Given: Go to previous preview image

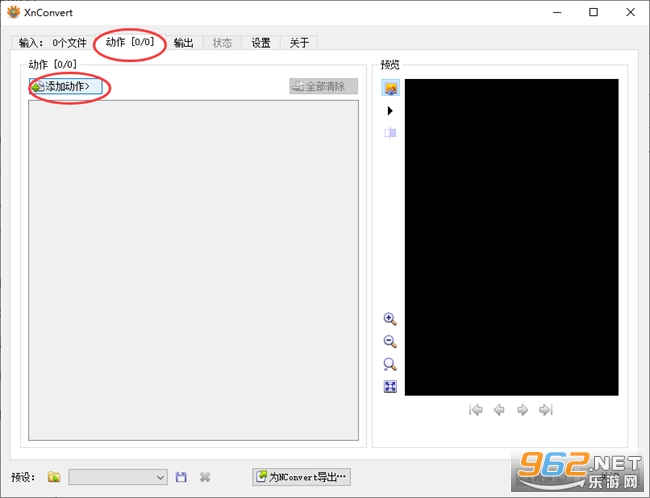Looking at the screenshot, I should point(499,410).
